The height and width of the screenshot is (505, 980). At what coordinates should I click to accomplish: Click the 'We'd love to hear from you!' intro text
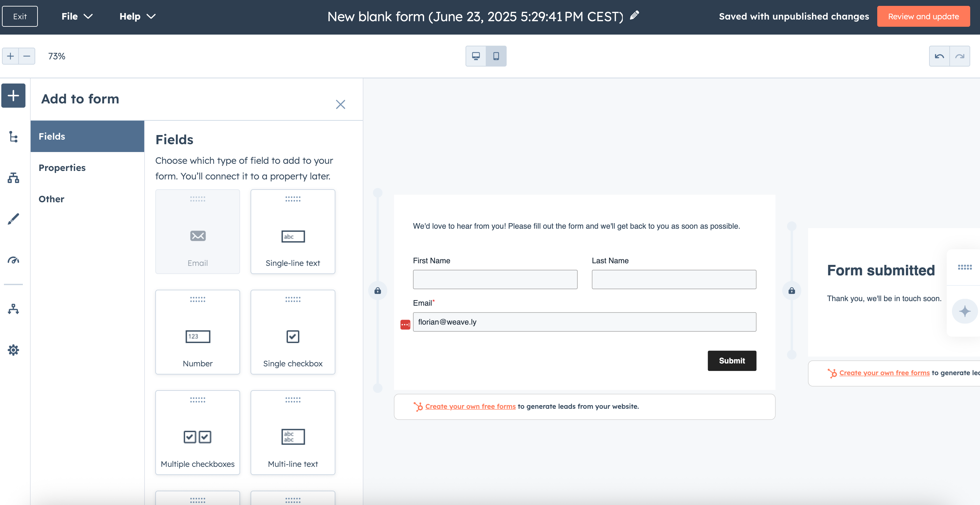click(576, 226)
